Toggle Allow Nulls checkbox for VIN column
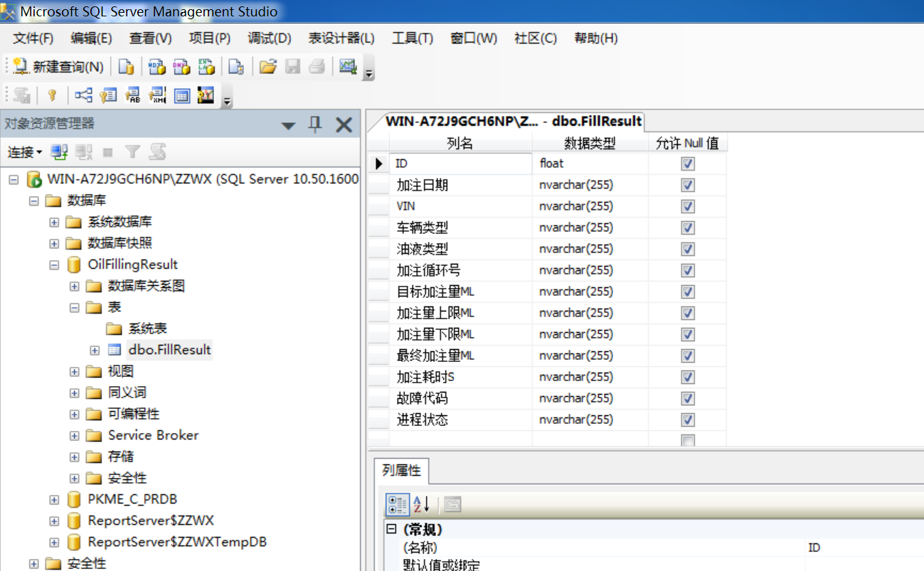924x571 pixels. coord(687,206)
